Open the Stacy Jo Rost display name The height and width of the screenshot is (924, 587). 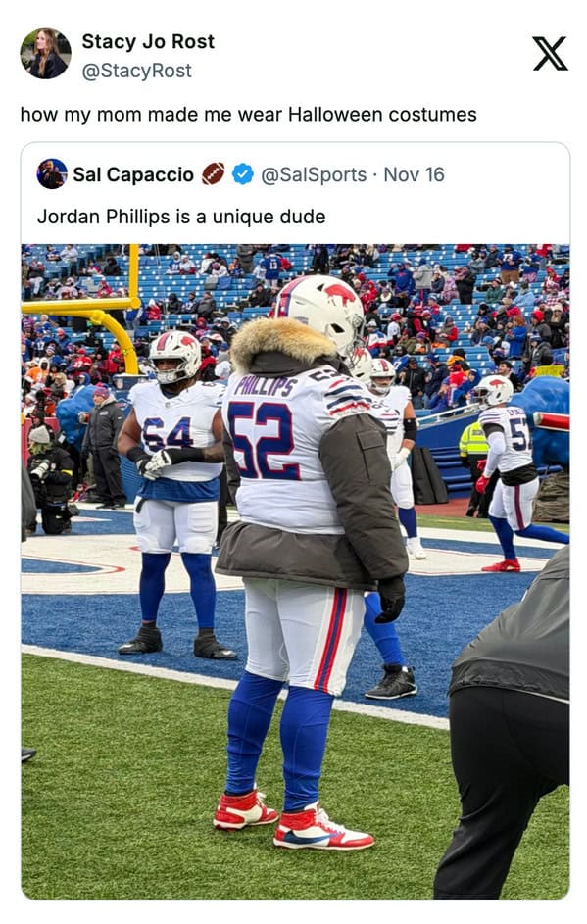click(x=148, y=42)
